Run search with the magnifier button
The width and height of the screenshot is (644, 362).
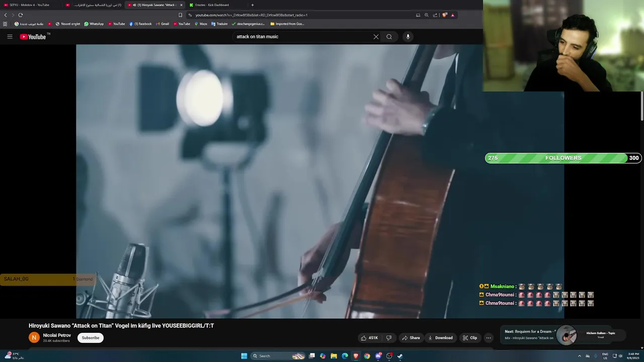click(x=389, y=37)
